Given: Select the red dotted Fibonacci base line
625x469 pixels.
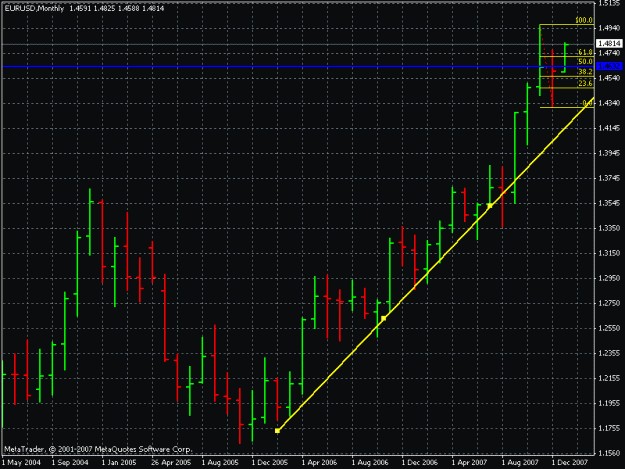Looking at the screenshot, I should click(x=546, y=66).
